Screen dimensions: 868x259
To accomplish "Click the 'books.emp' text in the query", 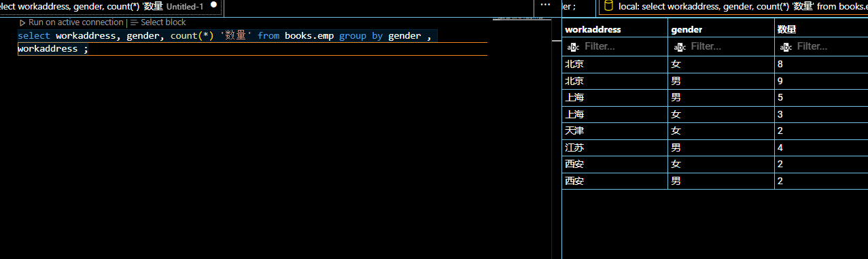I will 309,36.
